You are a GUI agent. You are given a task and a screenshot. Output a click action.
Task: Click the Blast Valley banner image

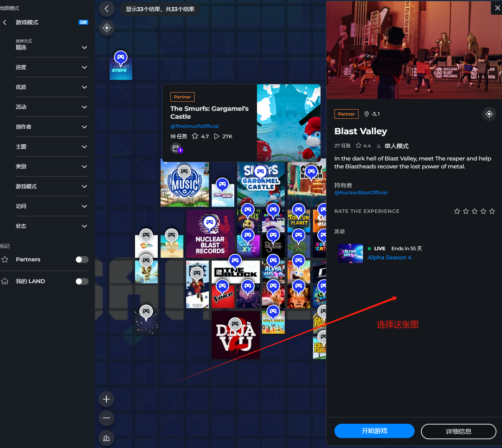pyautogui.click(x=414, y=50)
